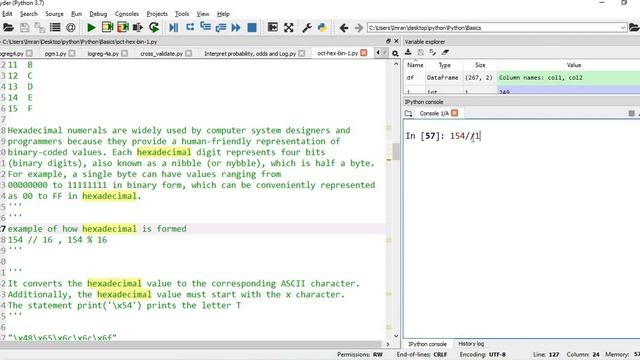Open the Debug menu
This screenshot has height=360, width=640.
pos(98,14)
